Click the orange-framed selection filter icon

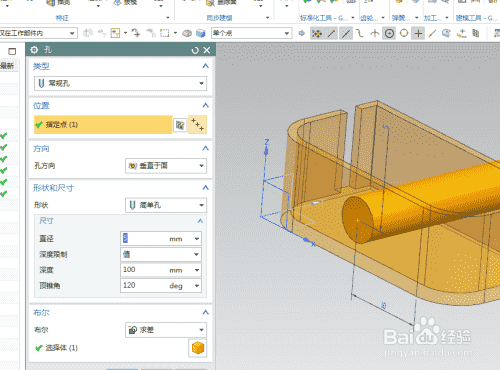pyautogui.click(x=115, y=33)
